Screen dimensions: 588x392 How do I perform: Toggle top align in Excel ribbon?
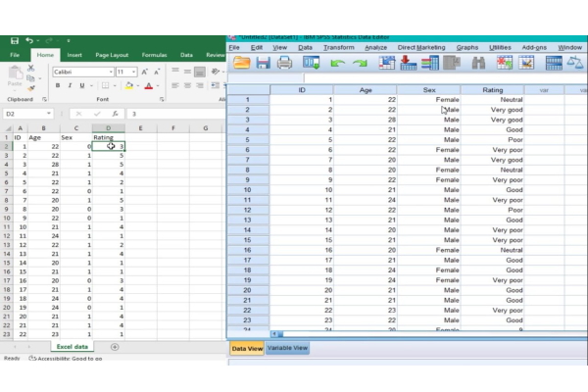click(x=175, y=71)
